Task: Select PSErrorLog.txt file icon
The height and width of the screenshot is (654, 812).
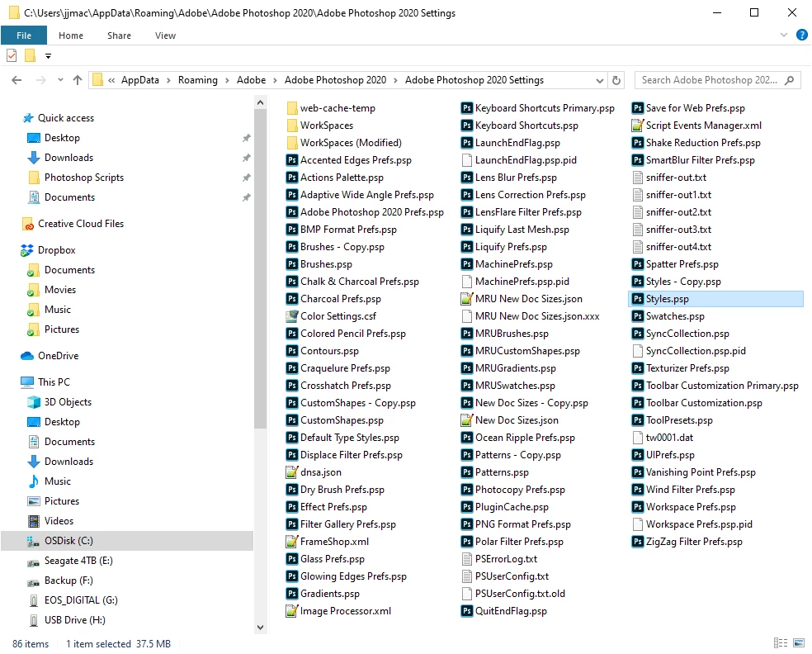Action: click(467, 559)
